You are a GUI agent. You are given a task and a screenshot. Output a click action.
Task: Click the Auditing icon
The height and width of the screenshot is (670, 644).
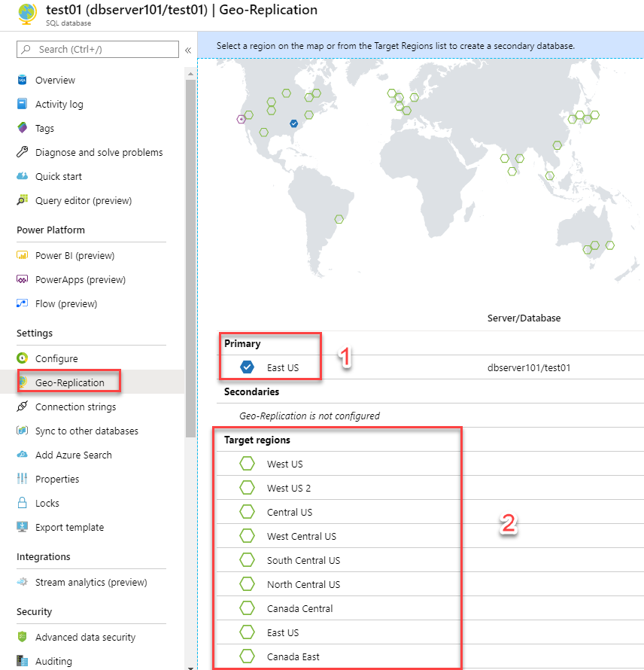pyautogui.click(x=23, y=661)
